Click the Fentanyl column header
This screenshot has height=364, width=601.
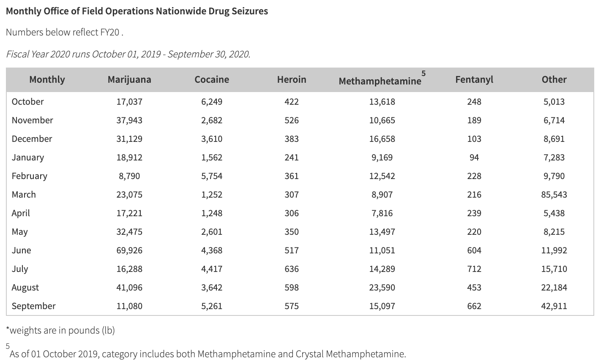pyautogui.click(x=474, y=80)
